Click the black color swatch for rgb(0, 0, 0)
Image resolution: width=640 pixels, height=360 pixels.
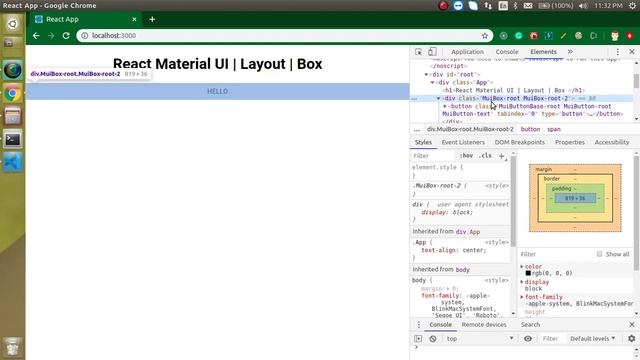point(528,273)
